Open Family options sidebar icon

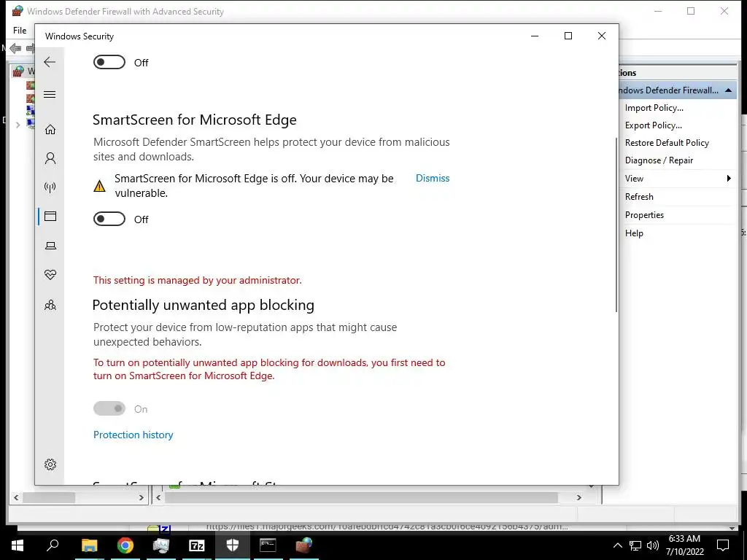50,305
